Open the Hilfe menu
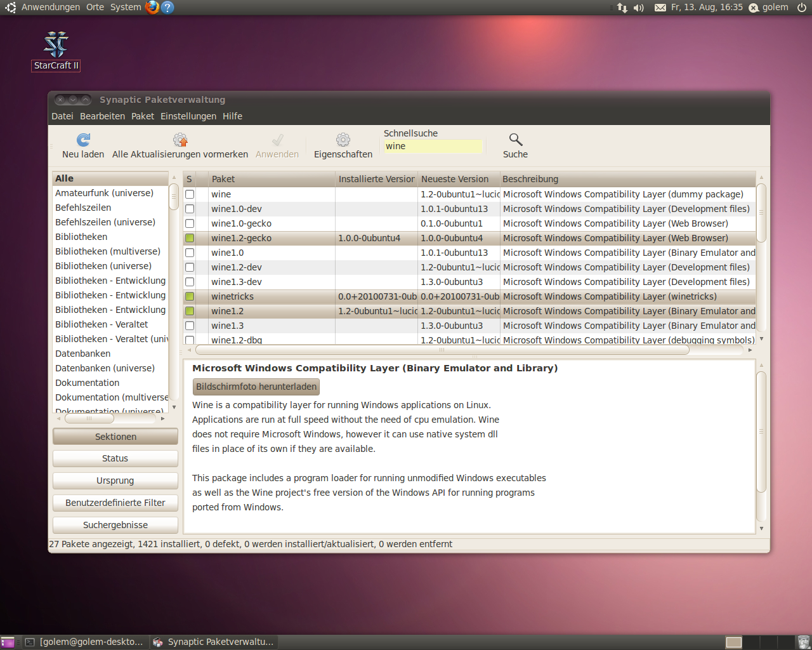The width and height of the screenshot is (812, 650). 232,116
